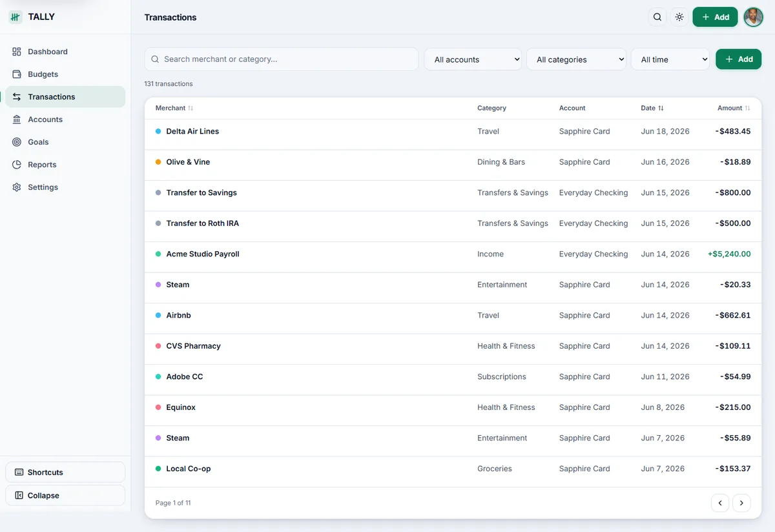Screen dimensions: 775x532
Task: Click the Income category cell
Action: [490, 254]
